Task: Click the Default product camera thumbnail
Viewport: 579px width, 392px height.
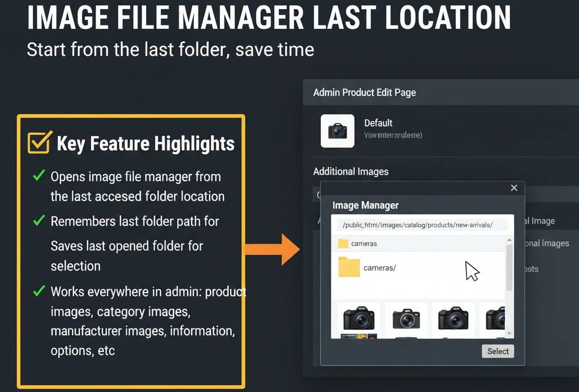Action: click(x=338, y=131)
